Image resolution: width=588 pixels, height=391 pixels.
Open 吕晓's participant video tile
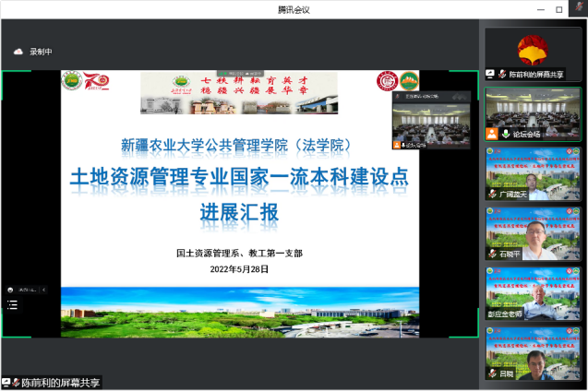533,354
